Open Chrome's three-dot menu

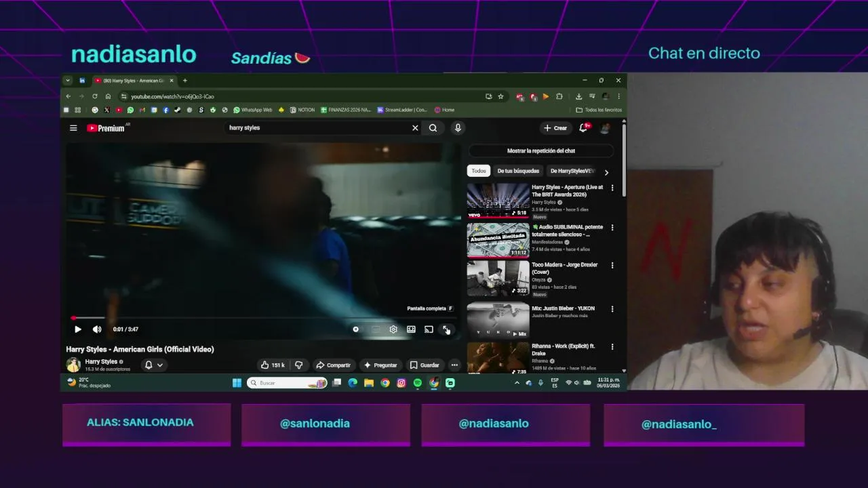coord(618,96)
